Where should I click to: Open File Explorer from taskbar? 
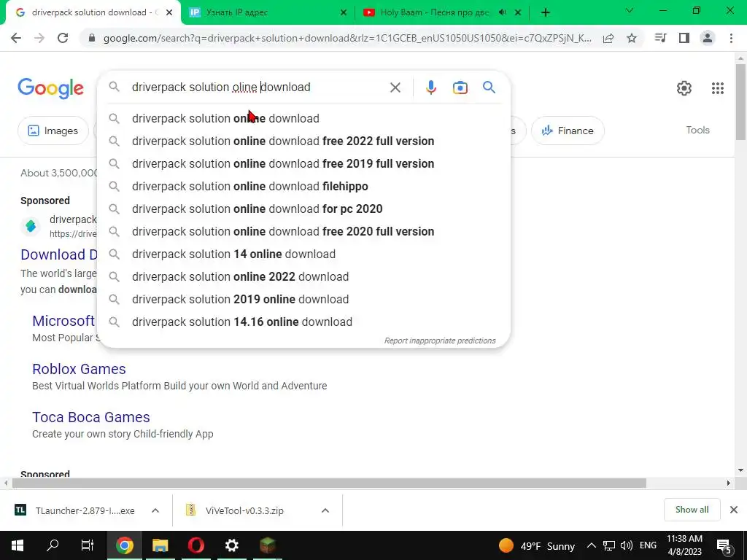pos(160,545)
